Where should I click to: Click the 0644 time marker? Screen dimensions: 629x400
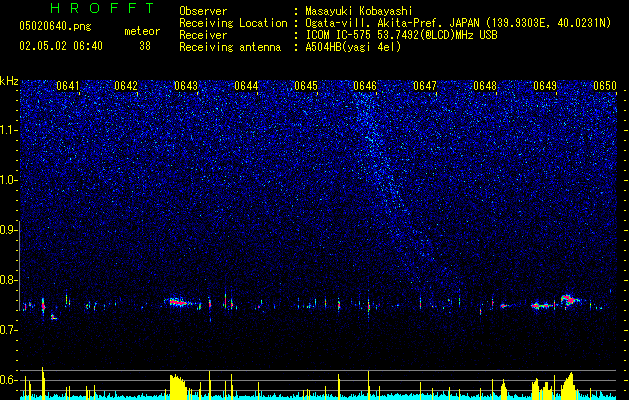coord(246,86)
